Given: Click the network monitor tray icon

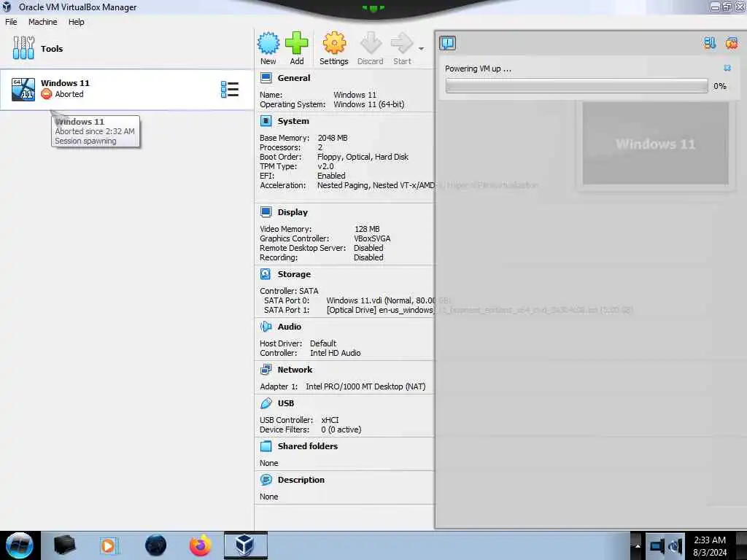Looking at the screenshot, I should (657, 547).
